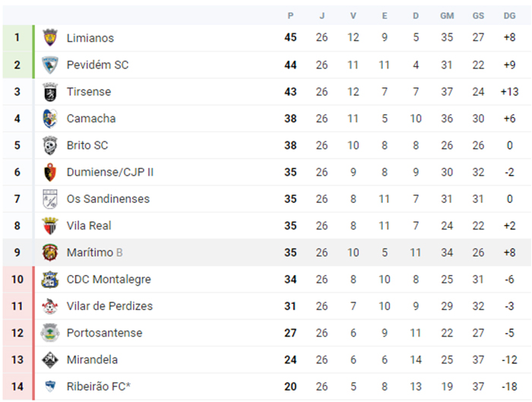Click the Tirsense club crest
This screenshot has width=532, height=402.
coord(50,92)
